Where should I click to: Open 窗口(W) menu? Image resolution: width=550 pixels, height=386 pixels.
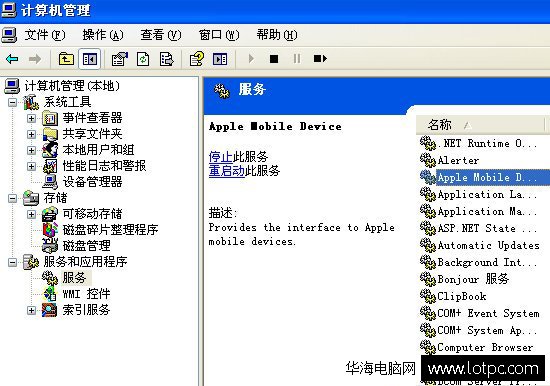(x=219, y=35)
